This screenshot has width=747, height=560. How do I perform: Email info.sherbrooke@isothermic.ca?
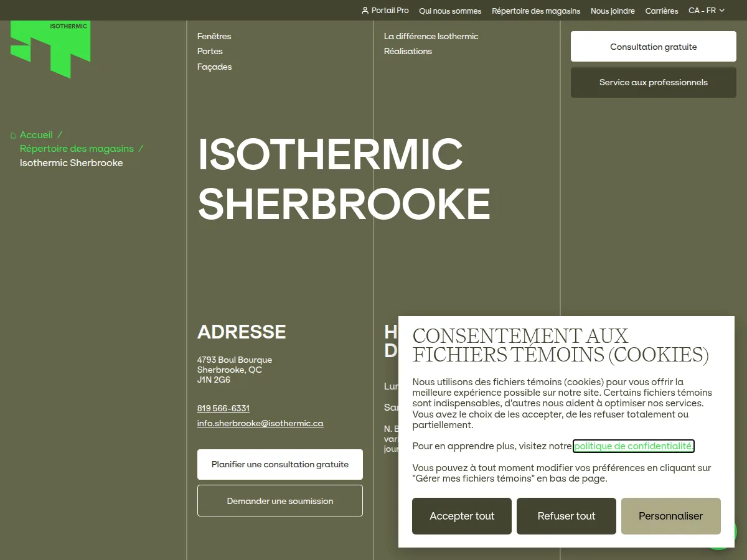[x=260, y=423]
